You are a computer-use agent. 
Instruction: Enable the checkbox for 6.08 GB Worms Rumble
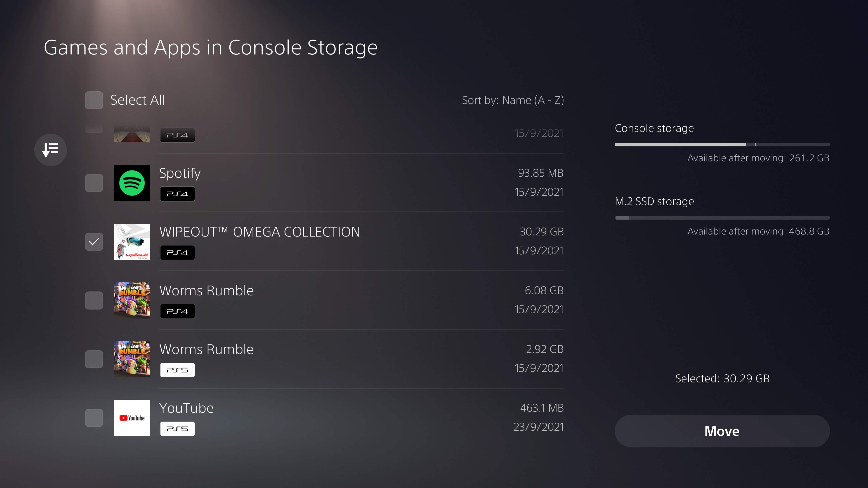(94, 300)
